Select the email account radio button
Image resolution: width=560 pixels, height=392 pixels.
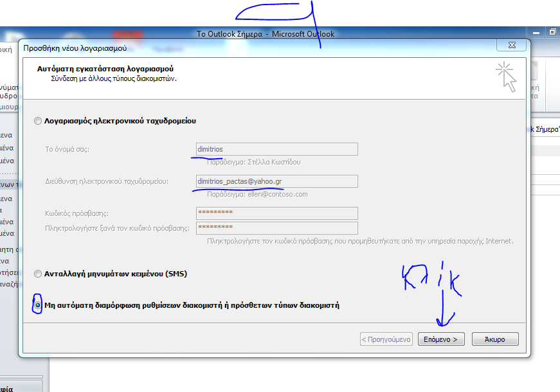38,121
